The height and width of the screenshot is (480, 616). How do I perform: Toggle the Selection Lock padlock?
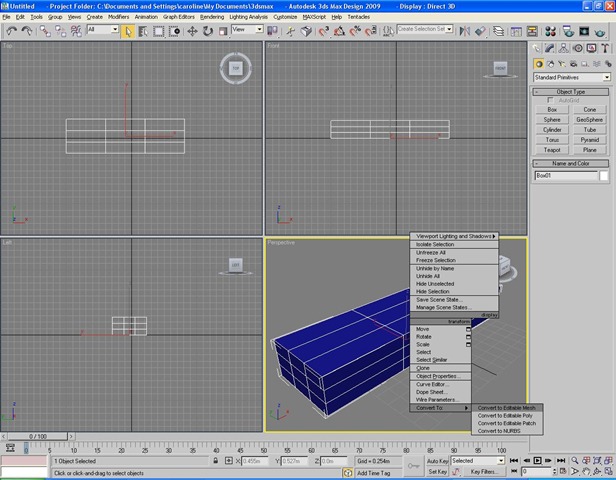pos(215,461)
